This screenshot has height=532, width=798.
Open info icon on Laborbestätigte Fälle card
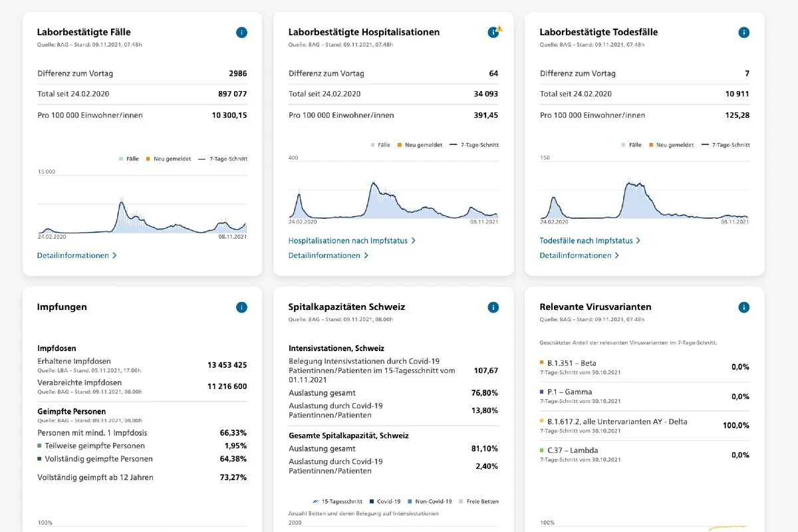pyautogui.click(x=241, y=32)
